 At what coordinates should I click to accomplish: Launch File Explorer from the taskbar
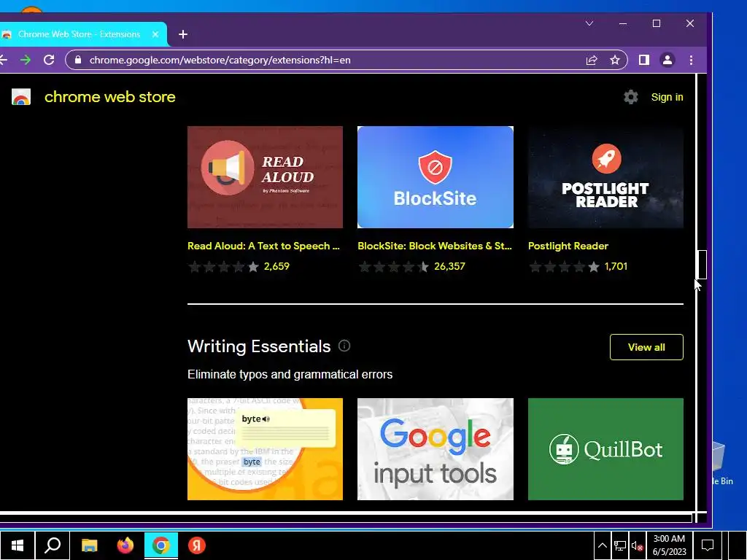click(89, 545)
